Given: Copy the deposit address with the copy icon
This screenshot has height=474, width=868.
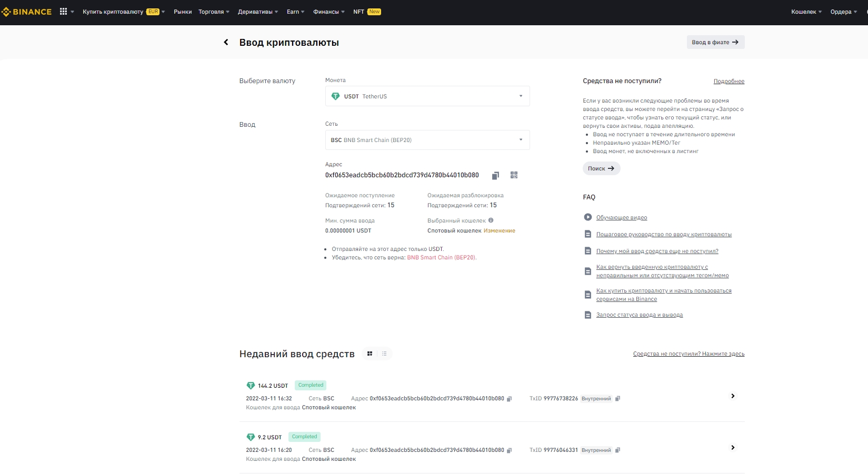Looking at the screenshot, I should click(495, 175).
